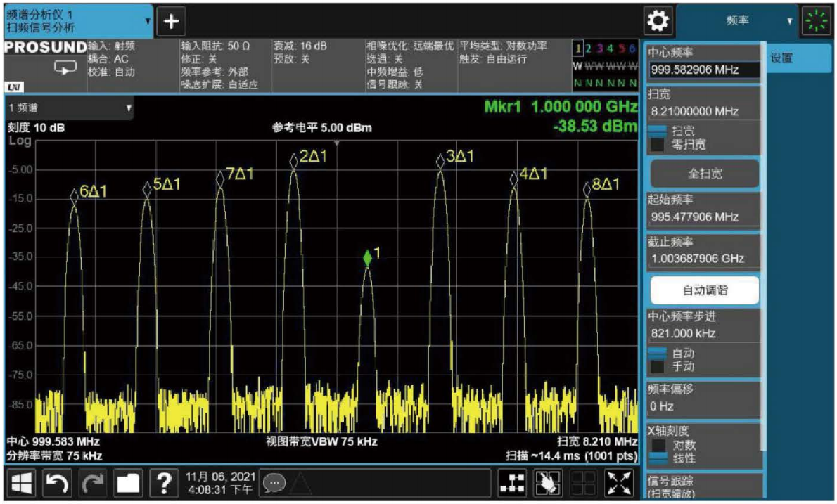Click the 扫描 ~14.4 ms sweep readout
The height and width of the screenshot is (504, 837).
[571, 456]
